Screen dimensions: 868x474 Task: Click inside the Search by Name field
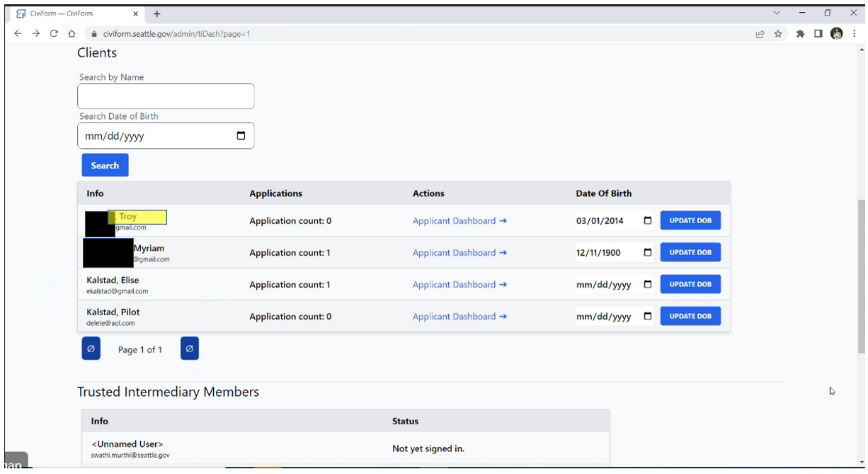165,96
